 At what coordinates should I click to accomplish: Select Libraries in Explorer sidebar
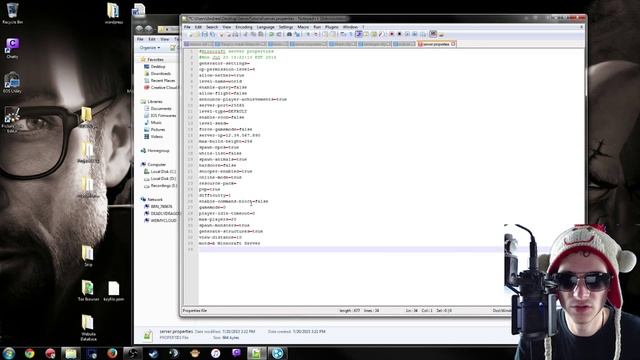click(x=155, y=102)
